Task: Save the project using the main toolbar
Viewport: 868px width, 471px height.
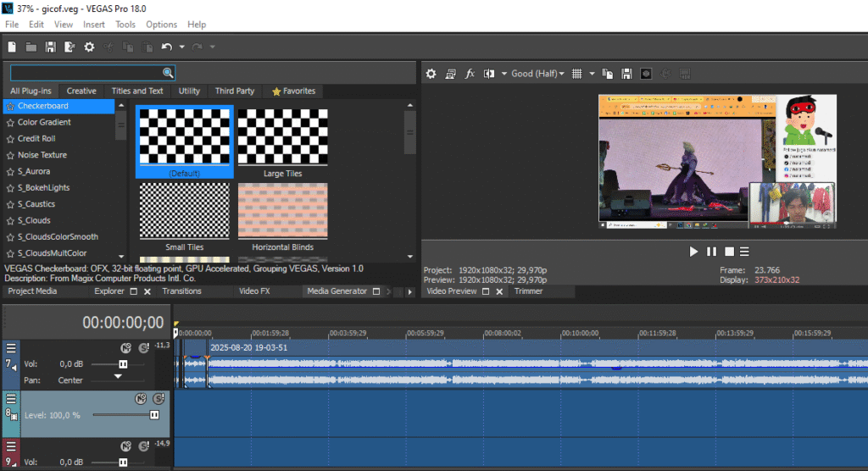Action: 50,47
